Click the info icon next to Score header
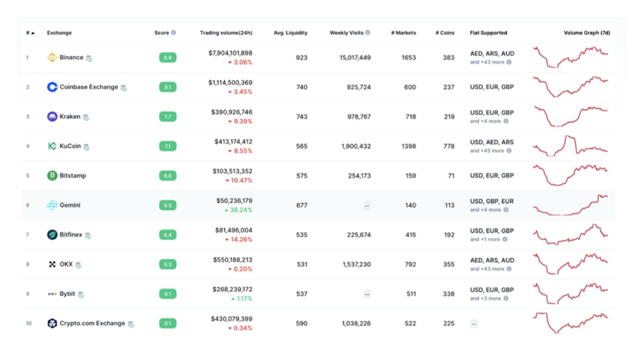The image size is (642, 364). [x=173, y=33]
